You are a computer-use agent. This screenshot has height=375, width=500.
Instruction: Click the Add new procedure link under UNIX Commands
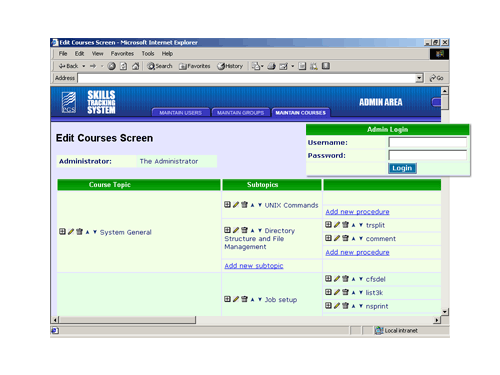click(357, 212)
